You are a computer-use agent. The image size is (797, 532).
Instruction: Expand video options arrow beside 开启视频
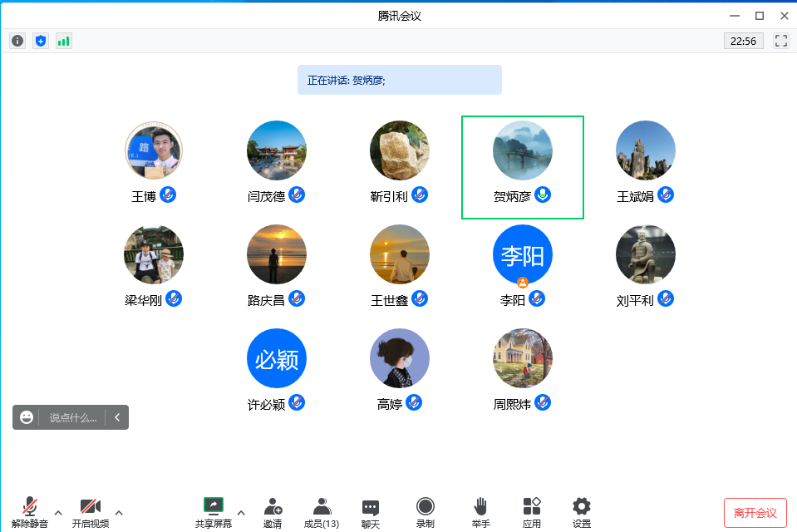click(119, 512)
